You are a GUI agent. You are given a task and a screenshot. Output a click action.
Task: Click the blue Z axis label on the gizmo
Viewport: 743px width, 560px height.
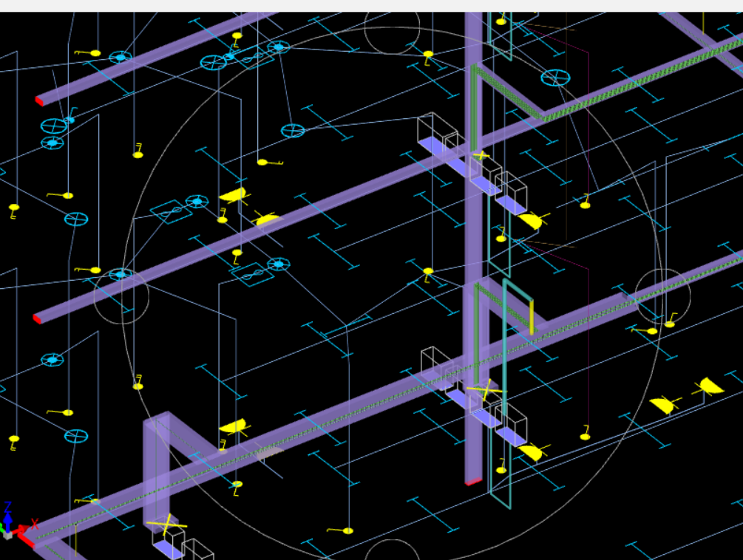7,508
